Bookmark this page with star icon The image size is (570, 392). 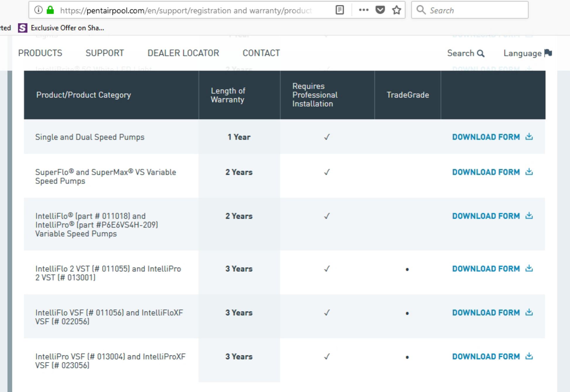pyautogui.click(x=397, y=10)
